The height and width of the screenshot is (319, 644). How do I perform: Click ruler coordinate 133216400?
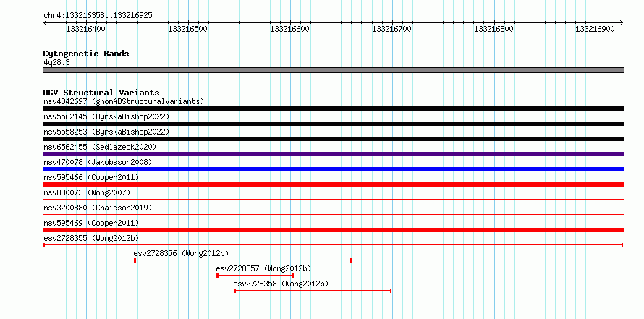coord(85,29)
